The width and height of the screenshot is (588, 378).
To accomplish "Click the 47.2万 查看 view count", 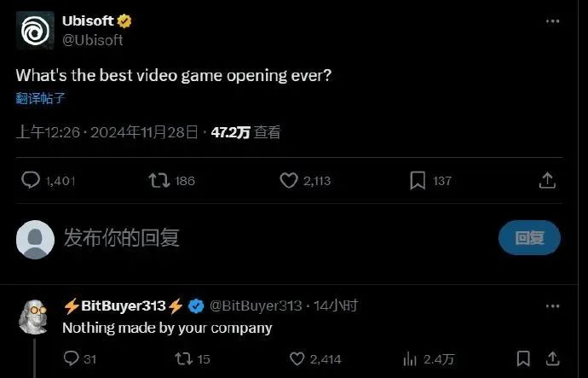I will (x=245, y=132).
